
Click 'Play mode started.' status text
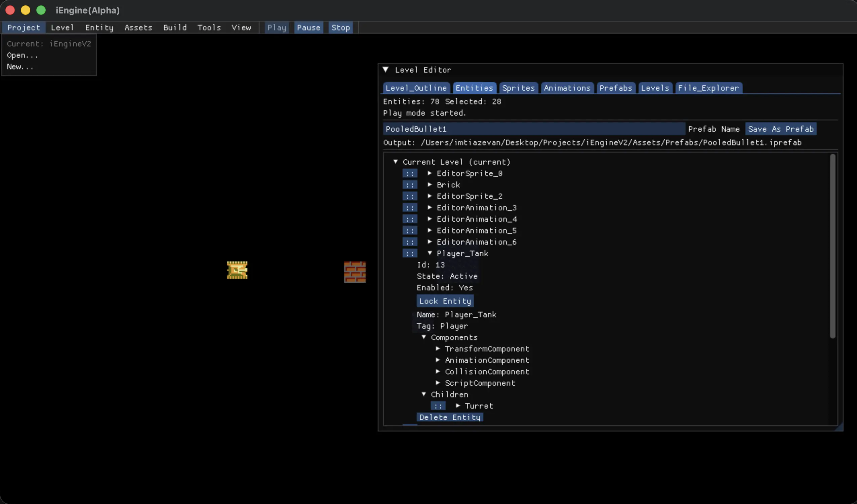point(424,113)
